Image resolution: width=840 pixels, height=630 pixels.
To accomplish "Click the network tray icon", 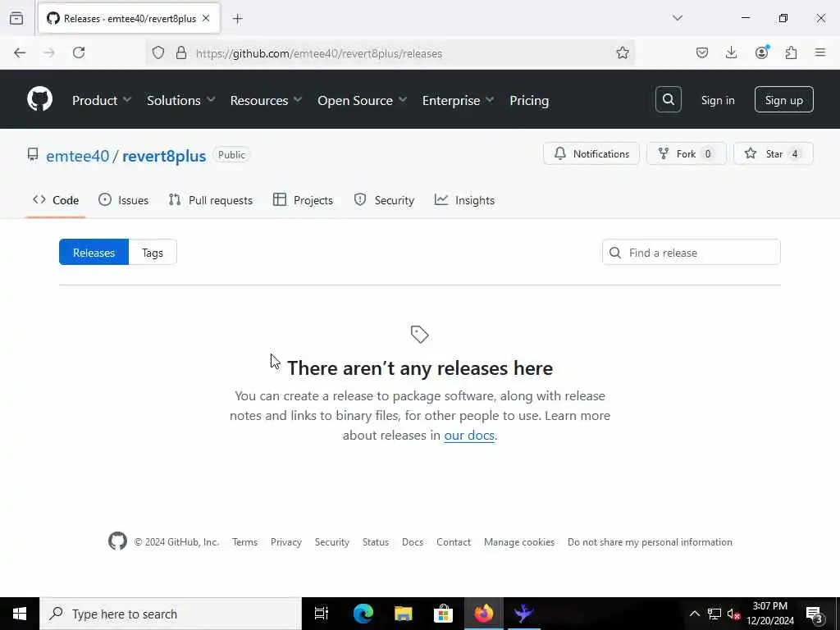I will tap(714, 614).
